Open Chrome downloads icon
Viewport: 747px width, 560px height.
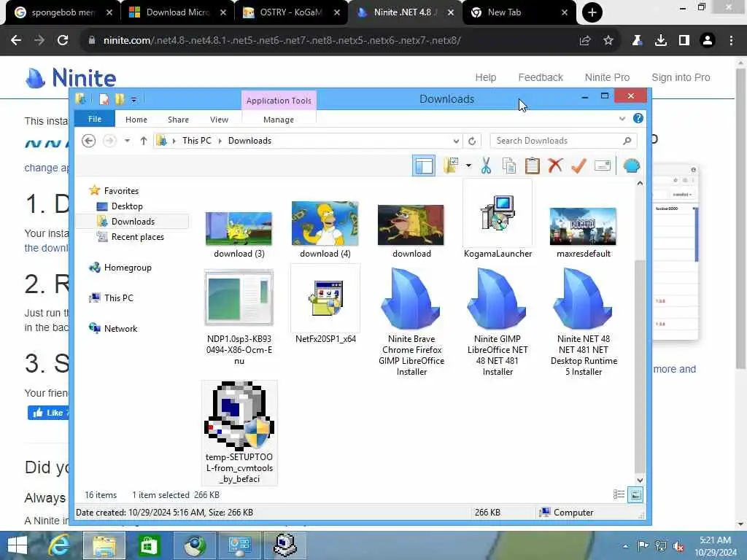tap(660, 41)
